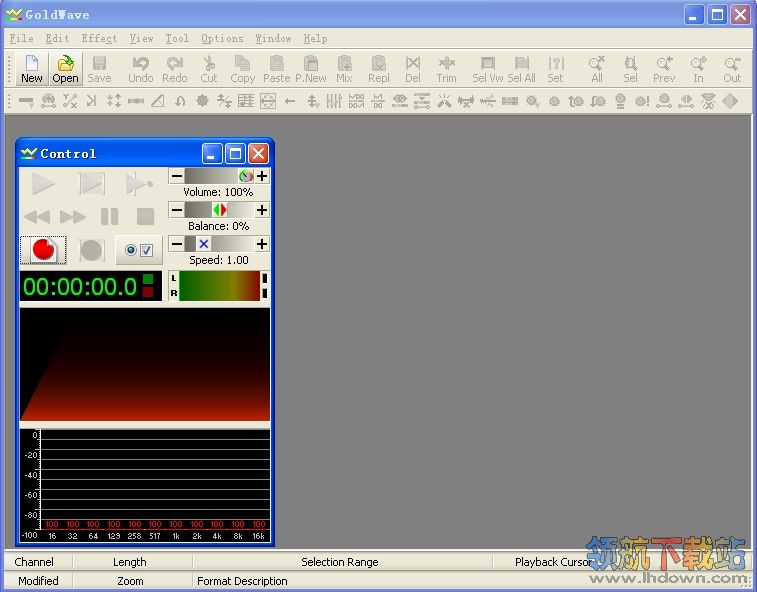The height and width of the screenshot is (592, 757).
Task: Increase speed with the plus button
Action: (x=262, y=244)
